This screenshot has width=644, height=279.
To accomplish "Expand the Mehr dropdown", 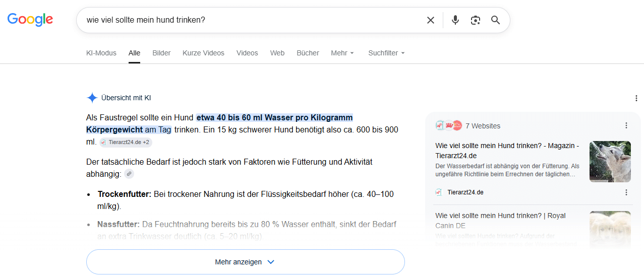I will [342, 53].
